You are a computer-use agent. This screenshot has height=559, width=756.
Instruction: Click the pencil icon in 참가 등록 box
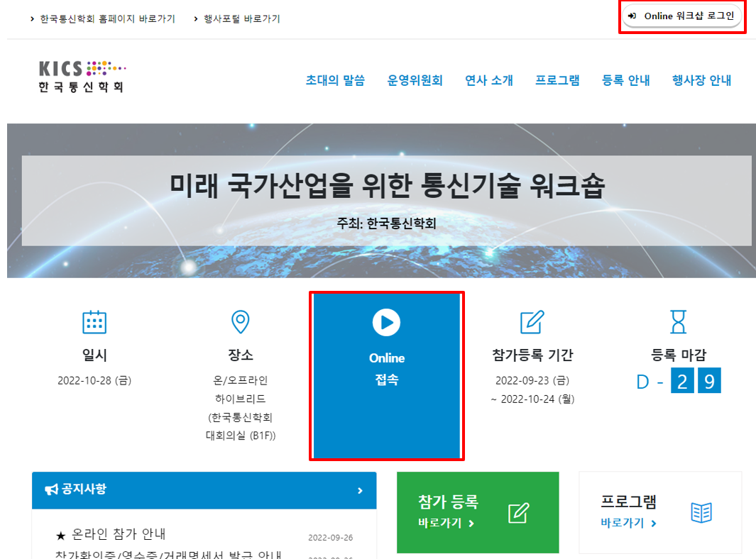pos(519,512)
